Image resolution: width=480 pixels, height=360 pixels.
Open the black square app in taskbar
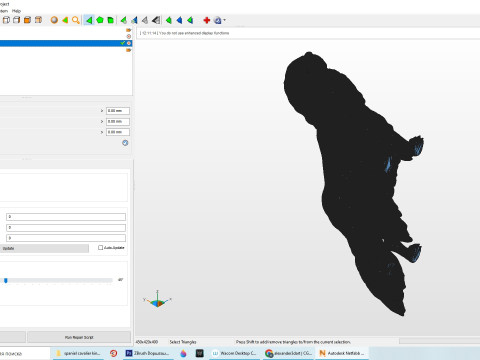click(x=200, y=353)
